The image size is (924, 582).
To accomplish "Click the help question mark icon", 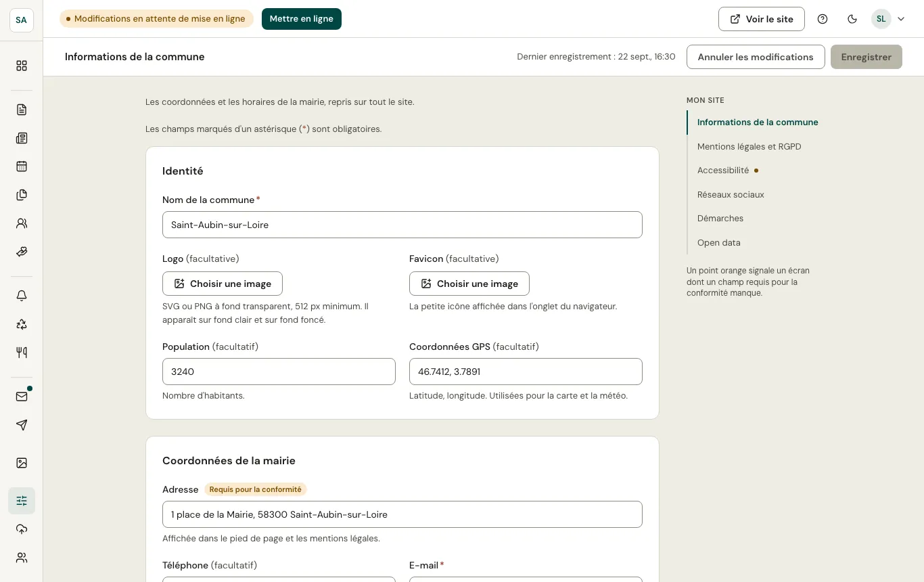I will (x=823, y=19).
